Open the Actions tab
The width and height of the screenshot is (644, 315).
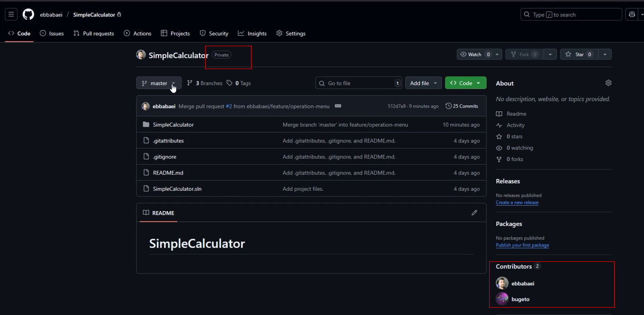[x=138, y=33]
